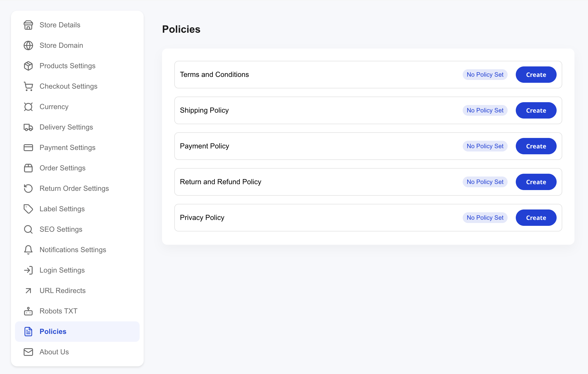Screen dimensions: 588x374
Task: Click the Store Details storefront icon
Action: pos(28,25)
